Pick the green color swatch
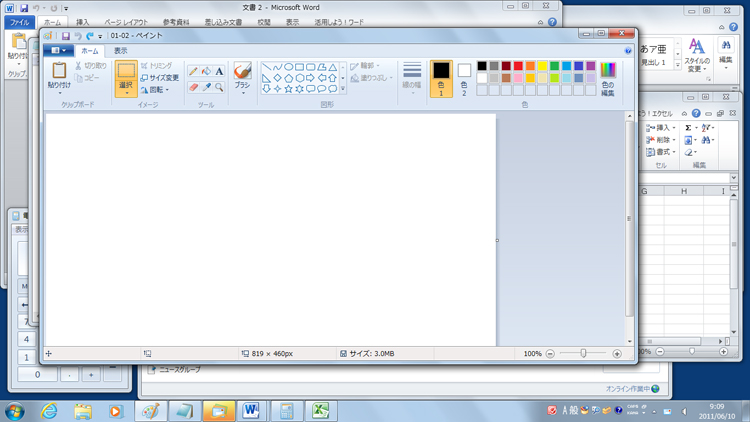The width and height of the screenshot is (750, 422). [x=554, y=66]
